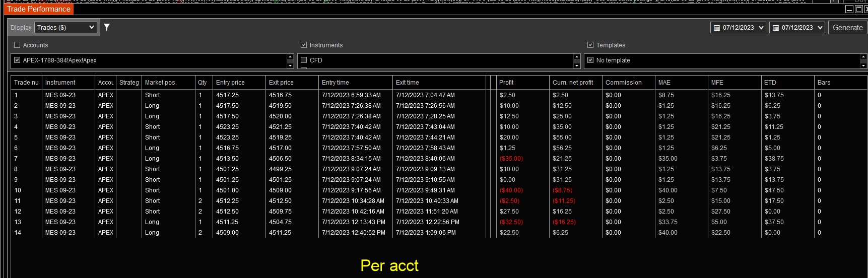Select the ($35.00) profit cell
Image resolution: width=868 pixels, height=278 pixels.
[x=523, y=159]
